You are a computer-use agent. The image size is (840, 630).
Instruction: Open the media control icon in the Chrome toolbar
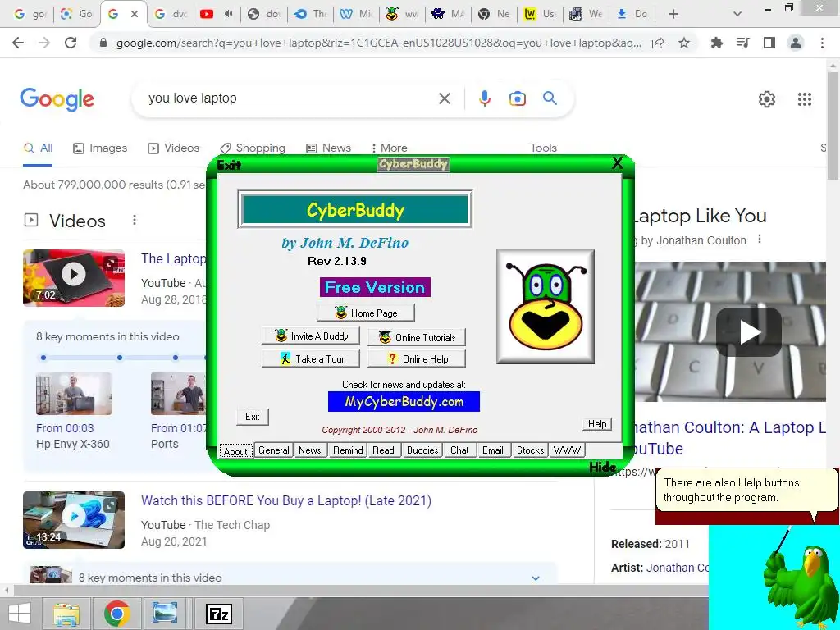[742, 43]
